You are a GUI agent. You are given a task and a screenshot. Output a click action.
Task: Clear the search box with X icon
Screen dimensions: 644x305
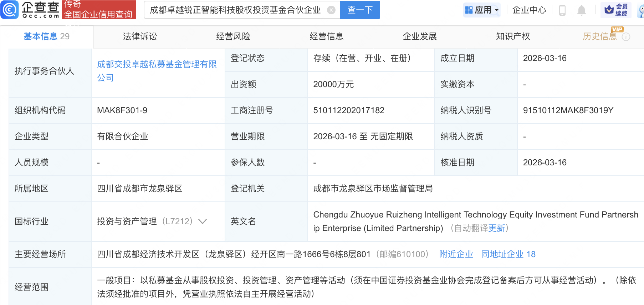coord(331,10)
